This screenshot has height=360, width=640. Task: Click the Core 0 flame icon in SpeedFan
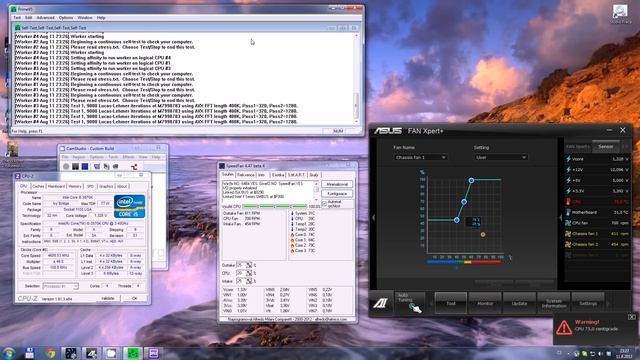click(x=292, y=235)
